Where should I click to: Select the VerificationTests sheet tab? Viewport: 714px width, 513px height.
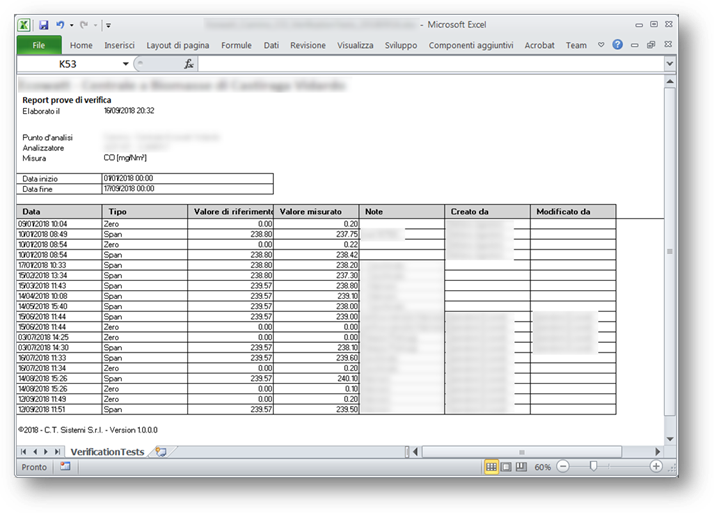[x=108, y=452]
